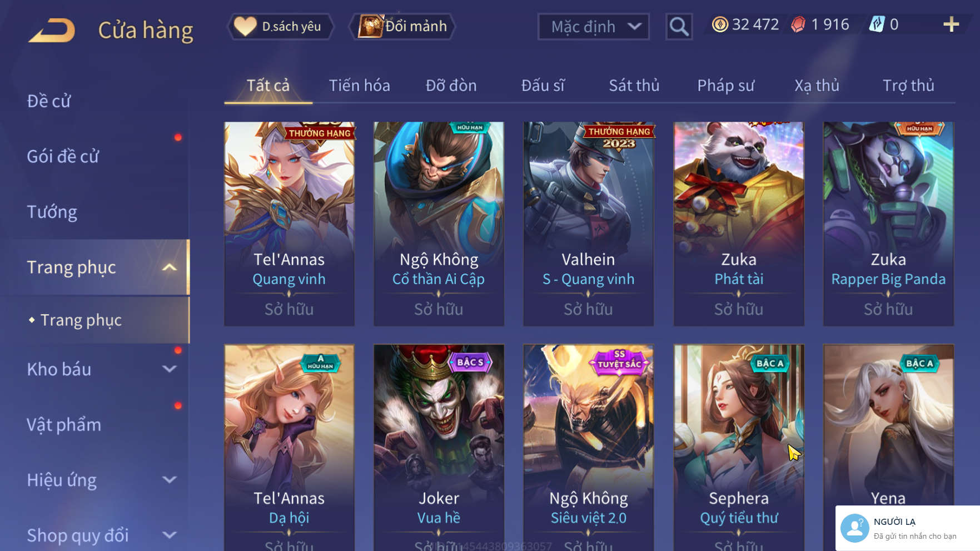980x551 pixels.
Task: Select the Pháp sư tab
Action: [x=725, y=86]
